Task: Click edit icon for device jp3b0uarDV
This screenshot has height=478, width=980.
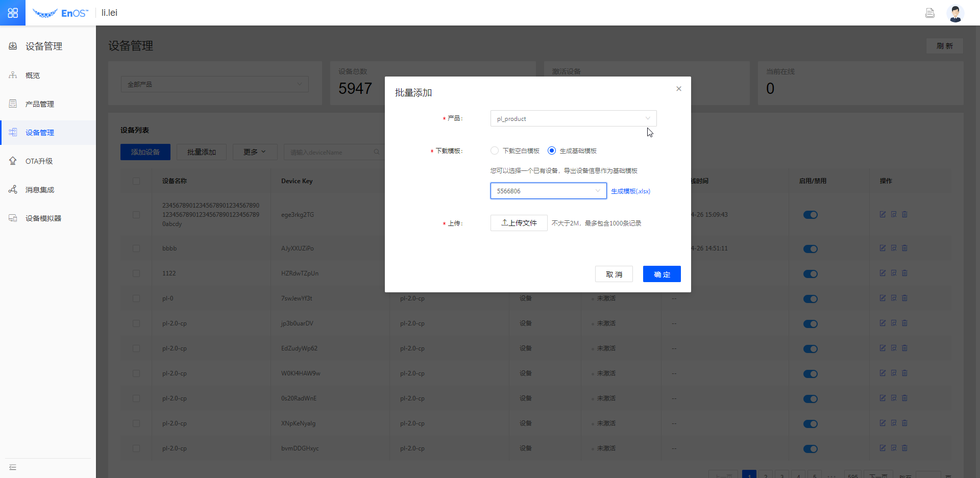Action: [883, 323]
